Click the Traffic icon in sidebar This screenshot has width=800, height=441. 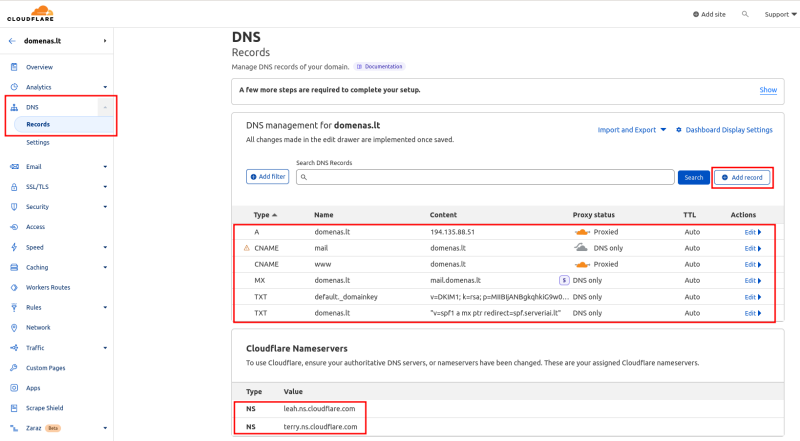[14, 348]
